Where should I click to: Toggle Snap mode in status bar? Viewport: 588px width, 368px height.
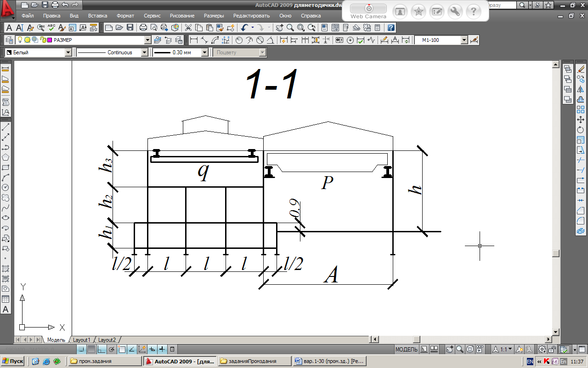tap(81, 350)
